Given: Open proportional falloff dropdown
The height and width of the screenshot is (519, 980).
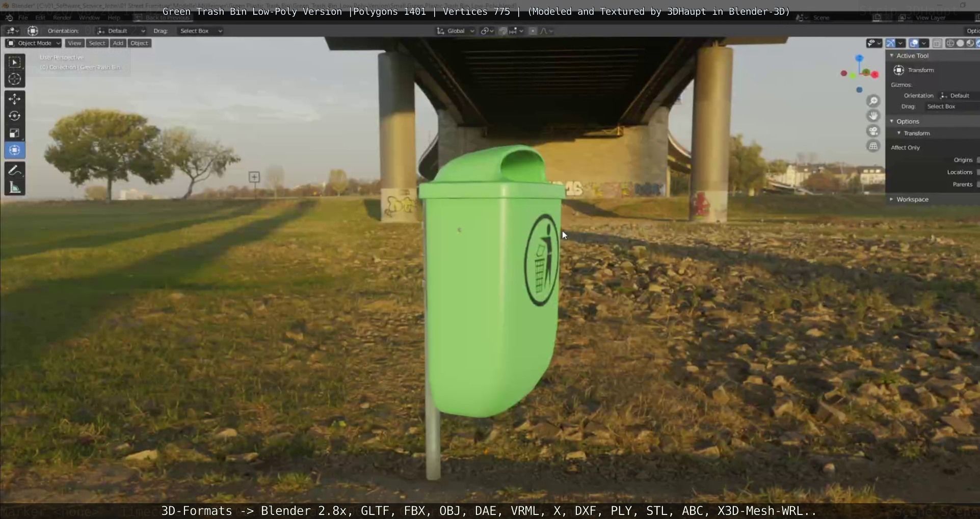Looking at the screenshot, I should pyautogui.click(x=546, y=31).
